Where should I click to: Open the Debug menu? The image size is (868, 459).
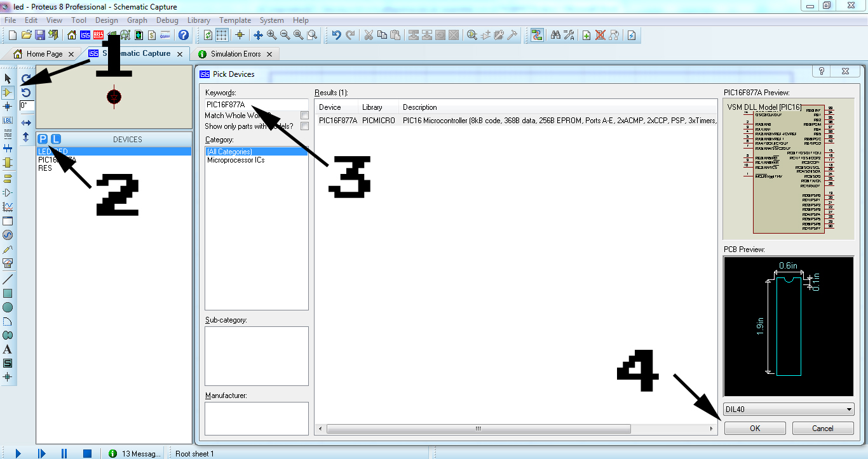(167, 20)
